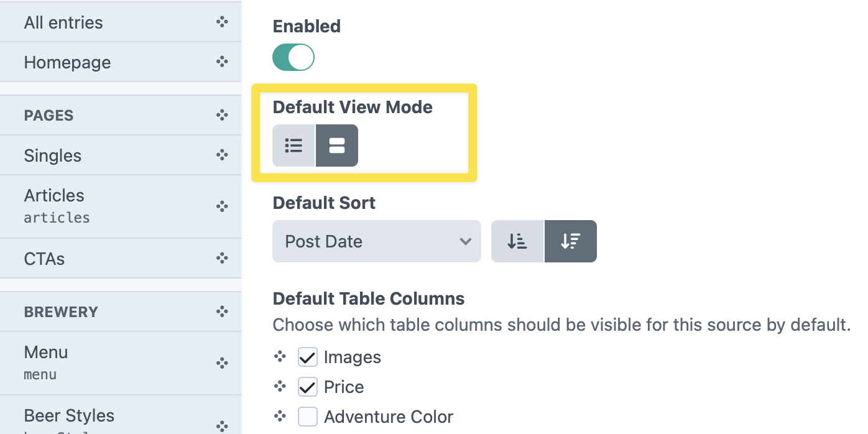868x434 pixels.
Task: Click the drag handle for Articles source
Action: [222, 206]
